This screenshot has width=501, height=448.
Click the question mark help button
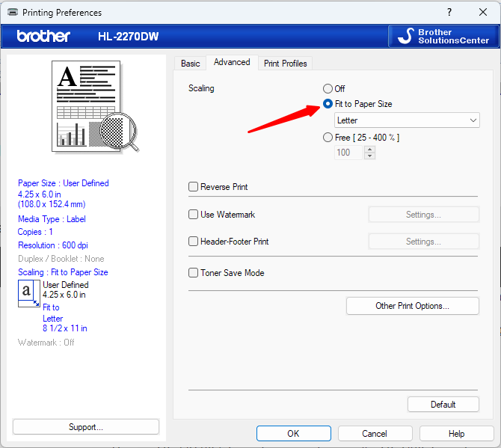449,13
